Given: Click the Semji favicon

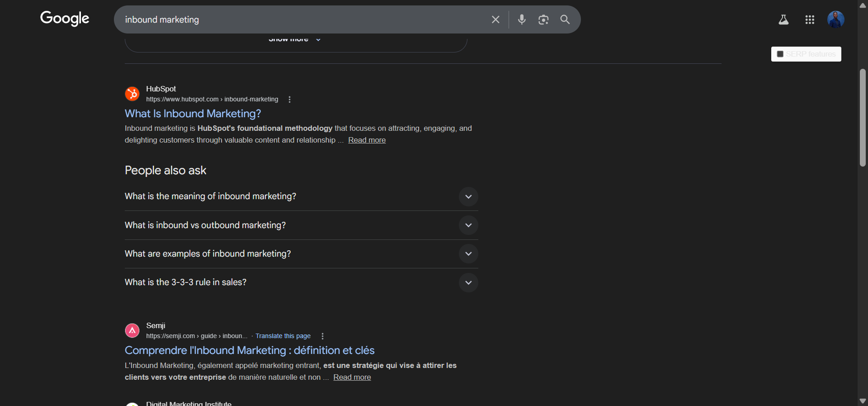Looking at the screenshot, I should (x=132, y=330).
